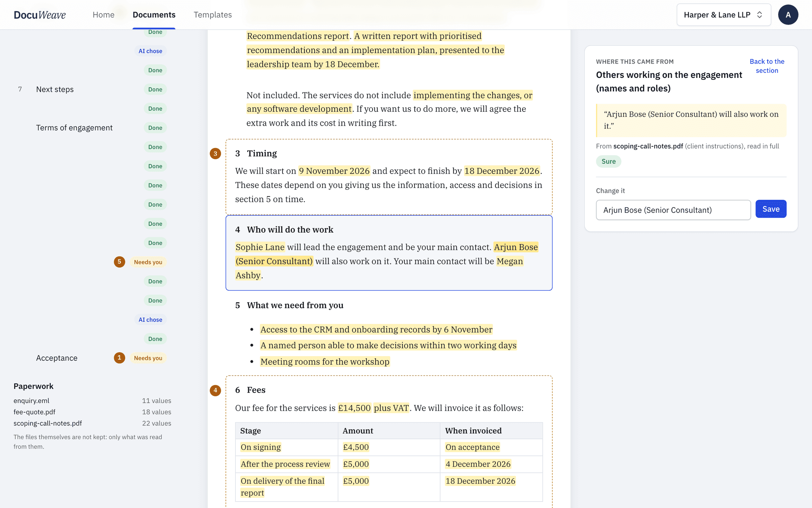Edit the Change it text field
Screen dimensions: 812x508
click(x=673, y=210)
